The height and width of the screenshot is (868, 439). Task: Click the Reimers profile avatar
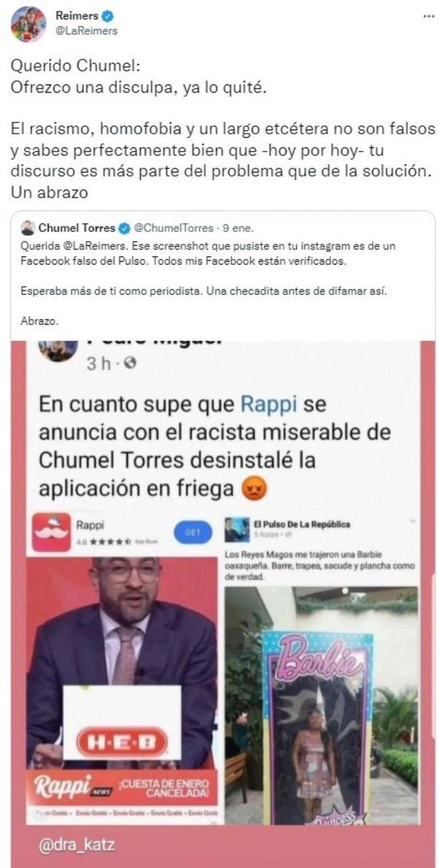click(29, 24)
